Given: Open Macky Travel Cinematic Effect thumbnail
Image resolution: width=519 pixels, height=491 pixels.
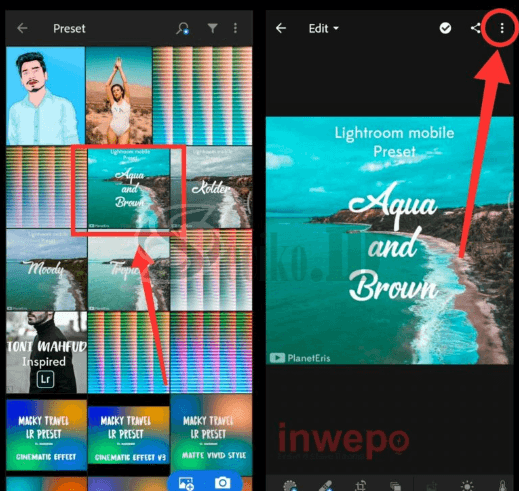Looking at the screenshot, I should click(46, 435).
